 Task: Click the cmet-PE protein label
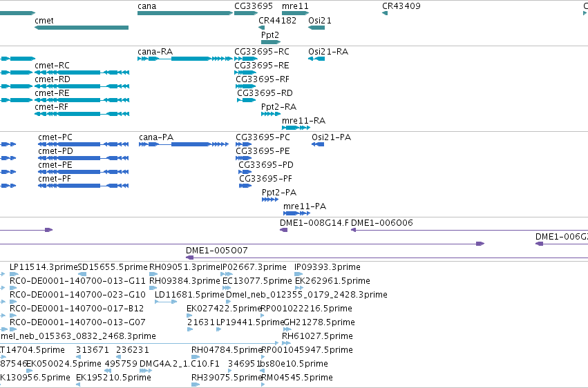coord(55,165)
